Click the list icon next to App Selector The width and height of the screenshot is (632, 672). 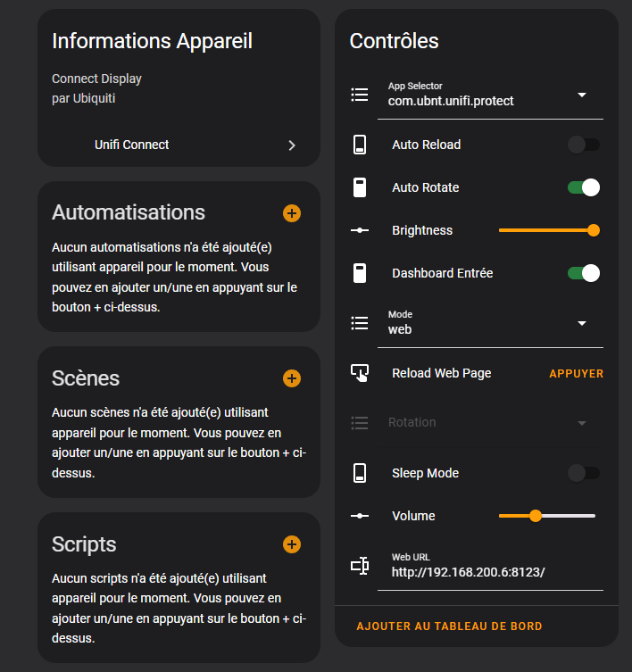(360, 95)
